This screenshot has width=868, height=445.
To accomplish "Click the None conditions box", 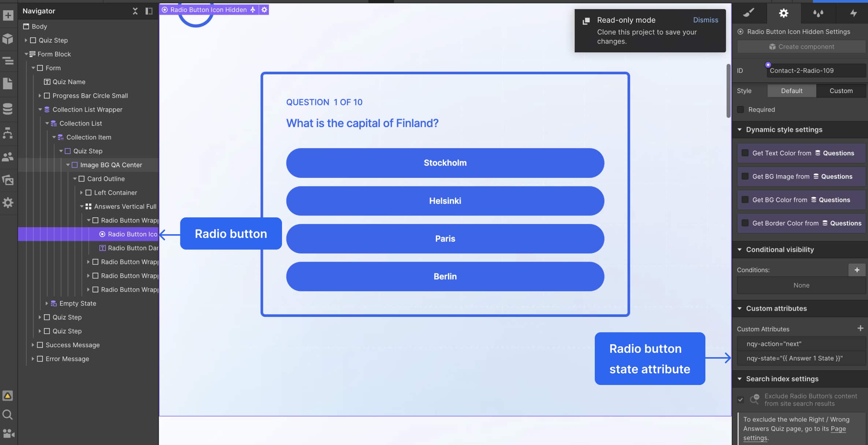I will 801,285.
